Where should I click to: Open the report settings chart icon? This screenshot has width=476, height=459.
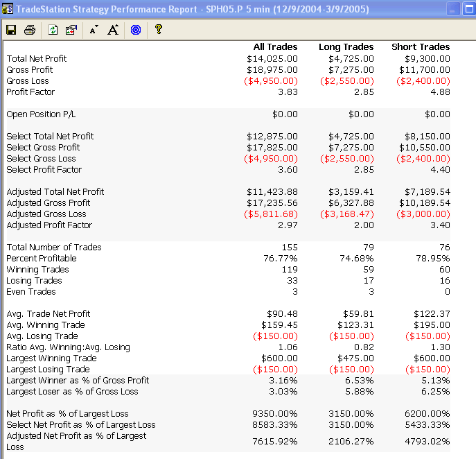71,30
